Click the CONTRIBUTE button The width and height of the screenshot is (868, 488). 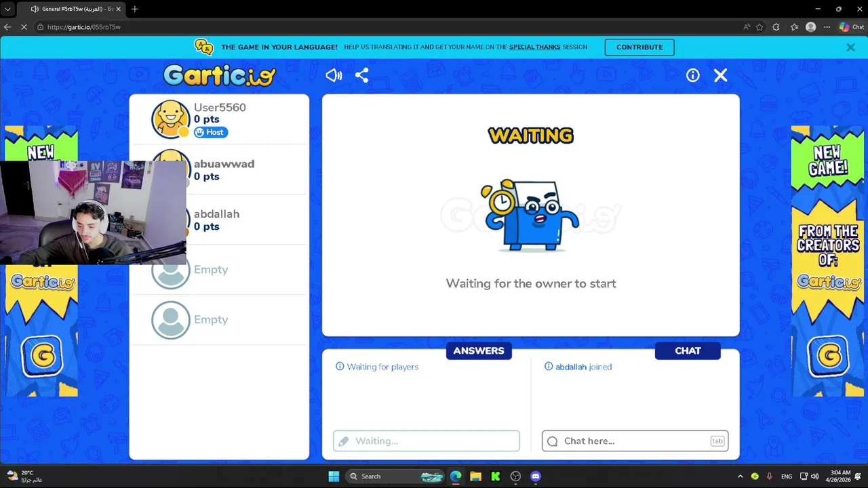coord(639,47)
